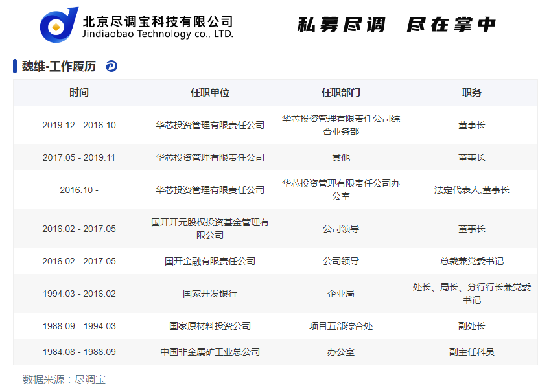Click the 副主任科员 position cell
Screen dimensions: 551x392
[472, 352]
